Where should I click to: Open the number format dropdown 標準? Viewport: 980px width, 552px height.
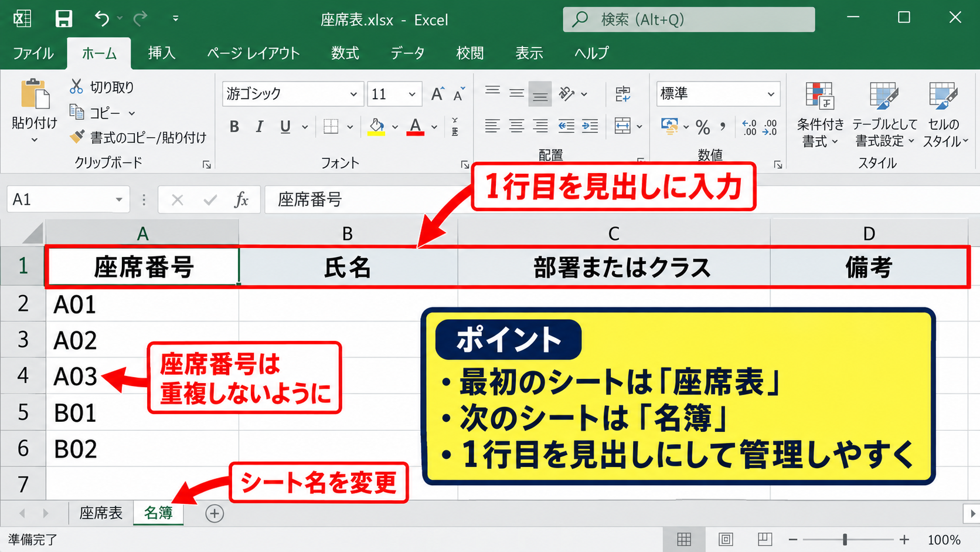click(x=771, y=94)
